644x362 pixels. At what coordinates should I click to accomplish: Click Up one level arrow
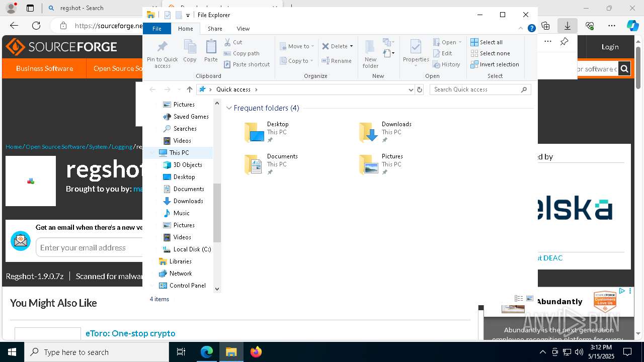point(189,89)
